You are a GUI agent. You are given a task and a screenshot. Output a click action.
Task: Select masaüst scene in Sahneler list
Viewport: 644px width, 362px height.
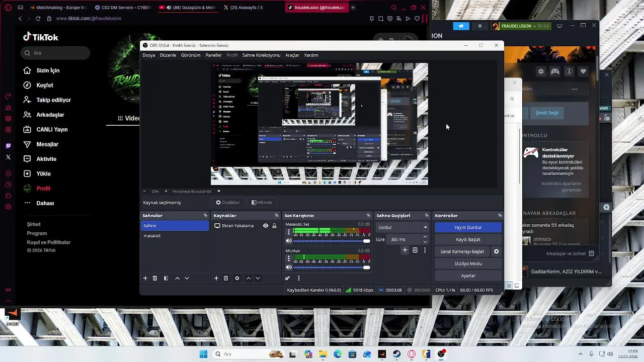(175, 236)
